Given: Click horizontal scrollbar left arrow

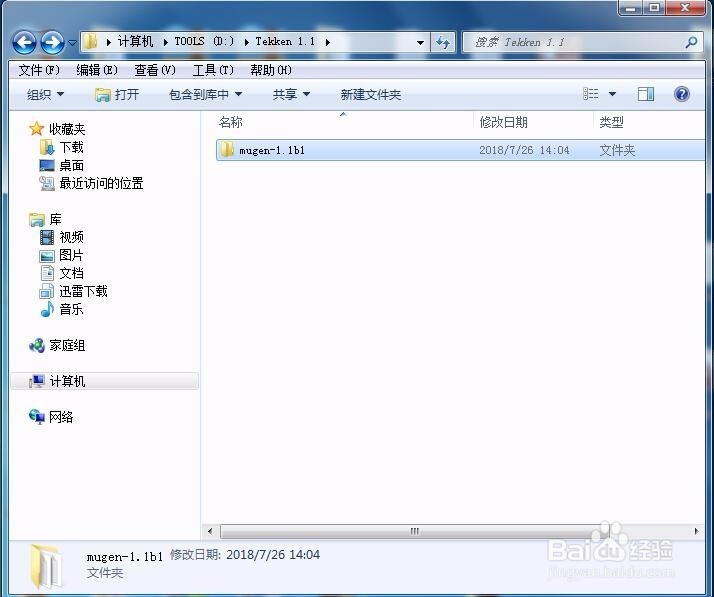Looking at the screenshot, I should (210, 531).
